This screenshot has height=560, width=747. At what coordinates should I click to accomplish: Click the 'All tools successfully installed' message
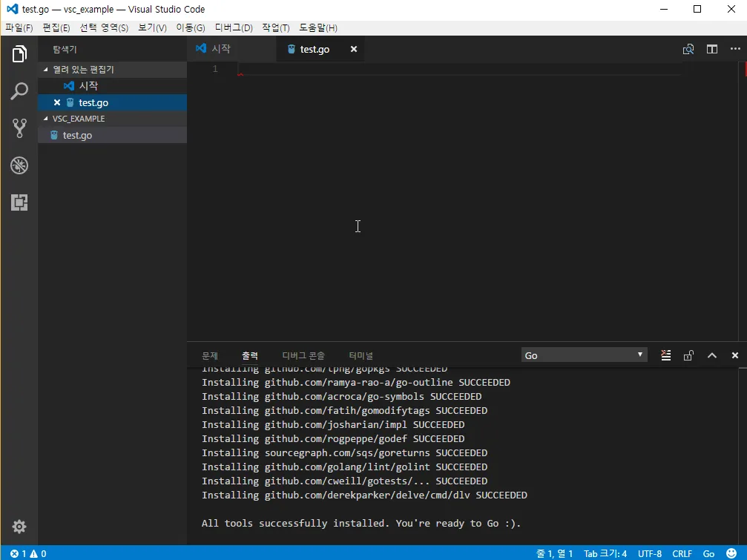(361, 524)
